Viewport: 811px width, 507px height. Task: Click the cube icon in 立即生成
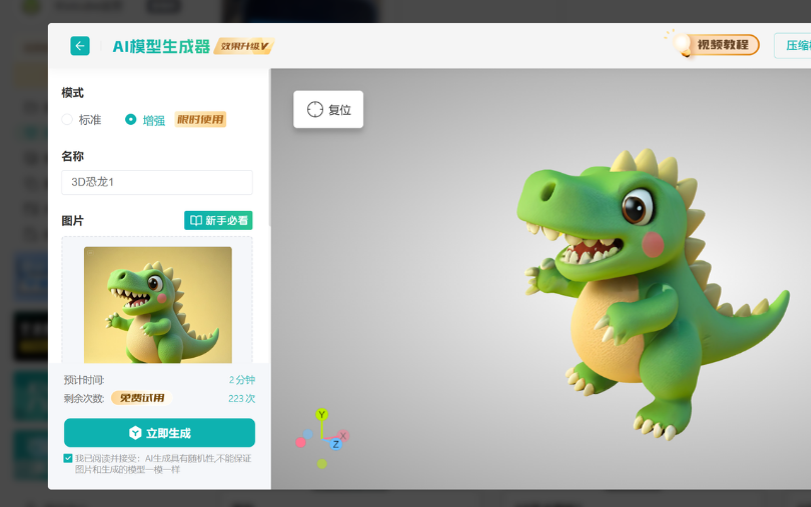click(135, 433)
